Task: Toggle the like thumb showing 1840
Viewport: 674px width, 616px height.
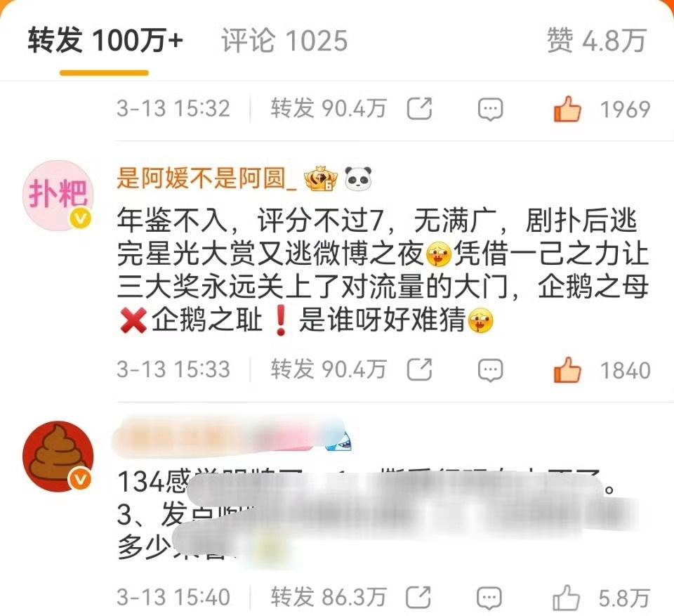Action: pos(567,369)
